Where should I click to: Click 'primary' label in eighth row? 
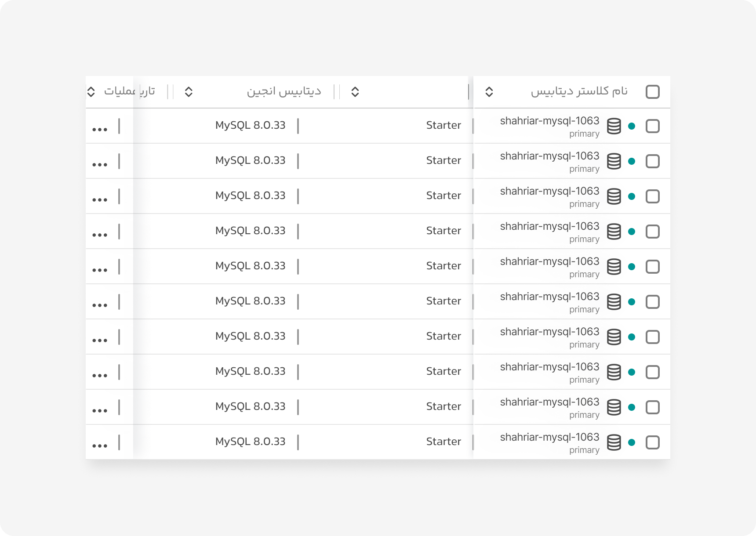click(x=584, y=380)
